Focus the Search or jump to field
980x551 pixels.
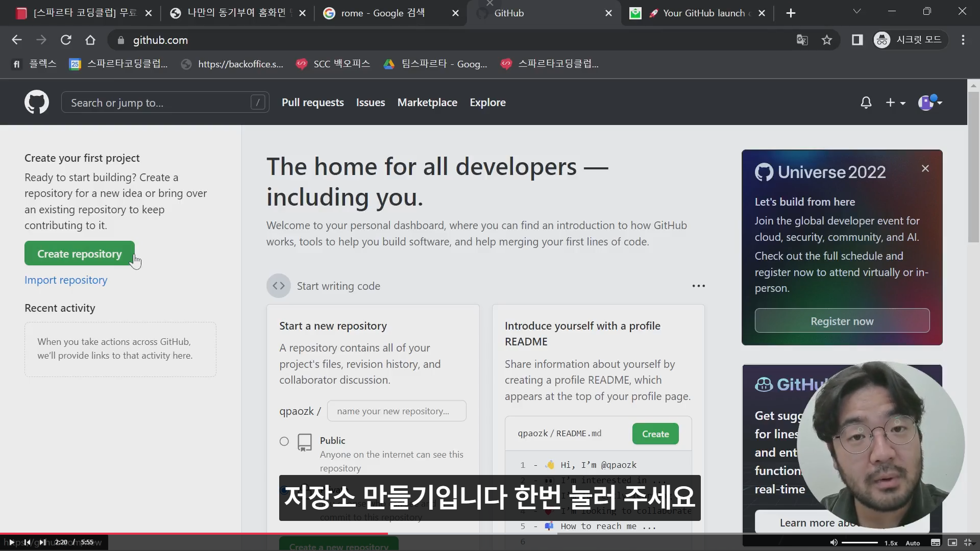coord(165,103)
